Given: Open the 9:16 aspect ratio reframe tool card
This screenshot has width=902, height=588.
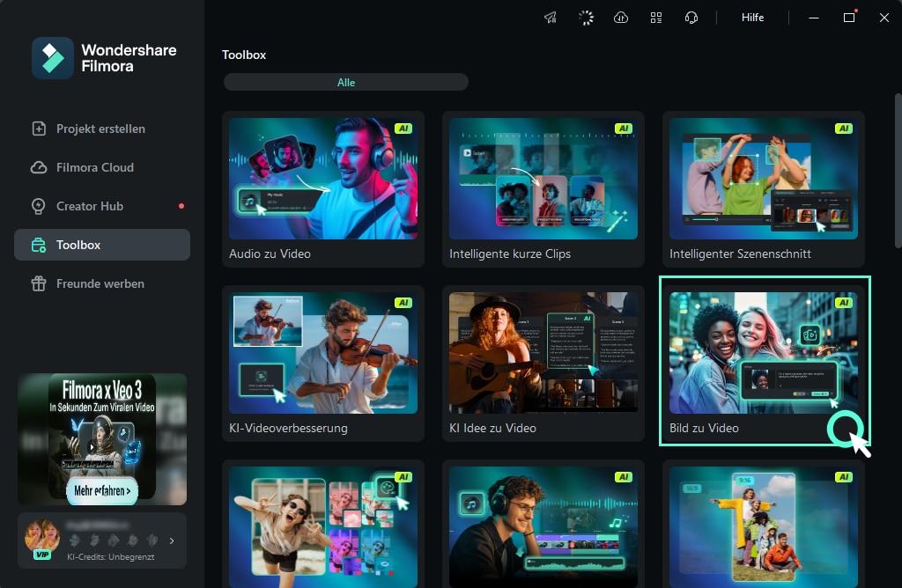Looking at the screenshot, I should (x=764, y=526).
